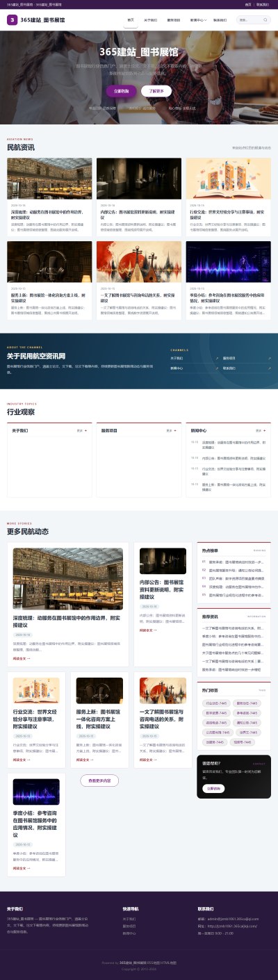The height and width of the screenshot is (980, 278).
Task: Click the purple 立即咨询 hero button
Action: [x=121, y=91]
